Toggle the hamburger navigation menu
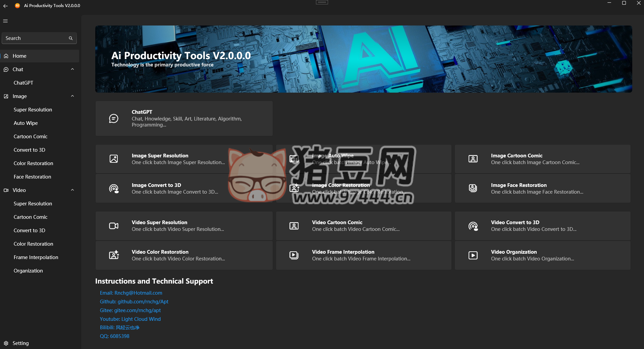 pyautogui.click(x=5, y=21)
